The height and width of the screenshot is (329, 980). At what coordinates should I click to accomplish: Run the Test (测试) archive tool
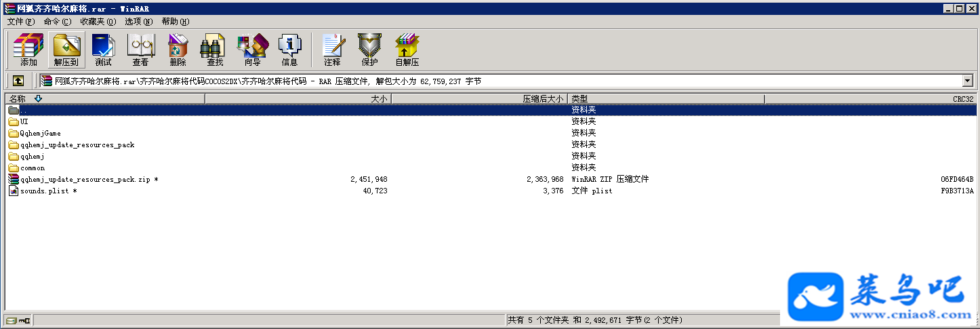[x=104, y=50]
